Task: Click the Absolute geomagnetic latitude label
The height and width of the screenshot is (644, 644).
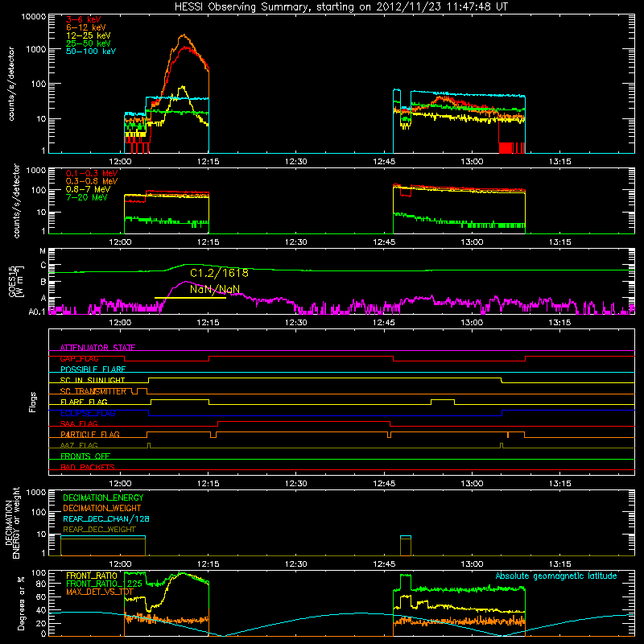Action: tap(556, 576)
